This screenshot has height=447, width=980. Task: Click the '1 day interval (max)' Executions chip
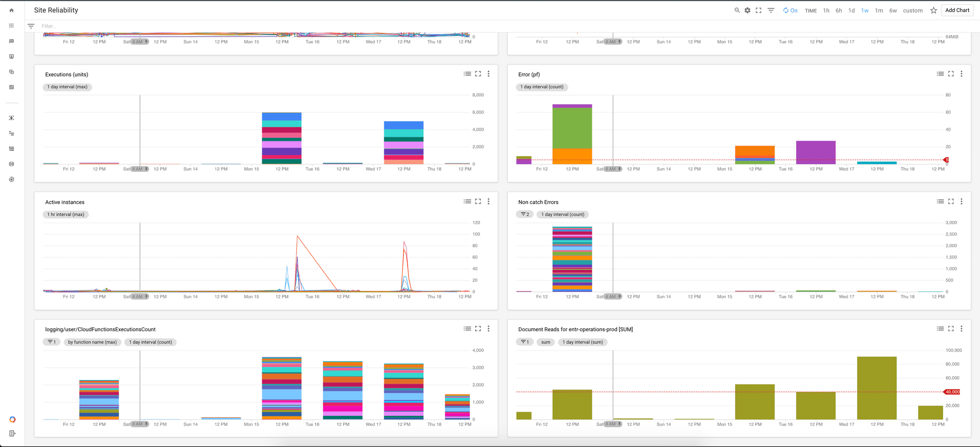coord(67,87)
